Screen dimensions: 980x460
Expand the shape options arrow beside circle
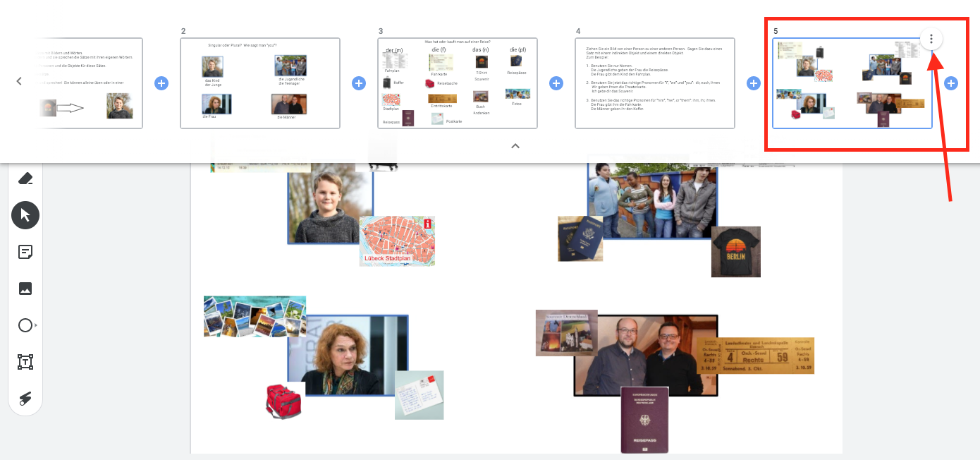pyautogui.click(x=36, y=325)
